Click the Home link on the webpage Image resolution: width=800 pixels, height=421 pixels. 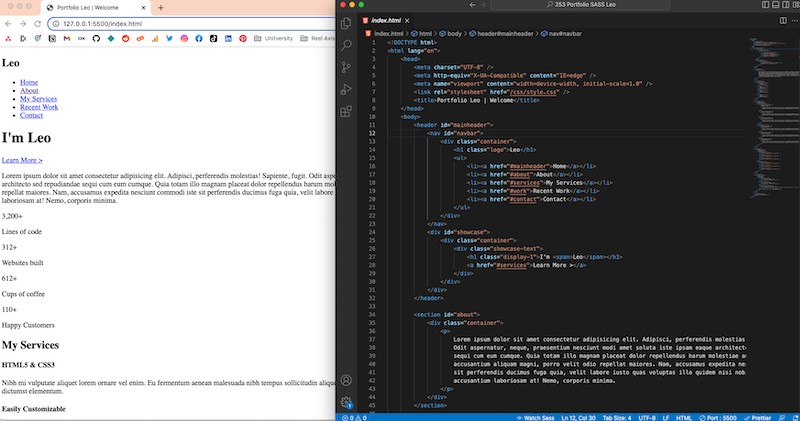pyautogui.click(x=29, y=82)
